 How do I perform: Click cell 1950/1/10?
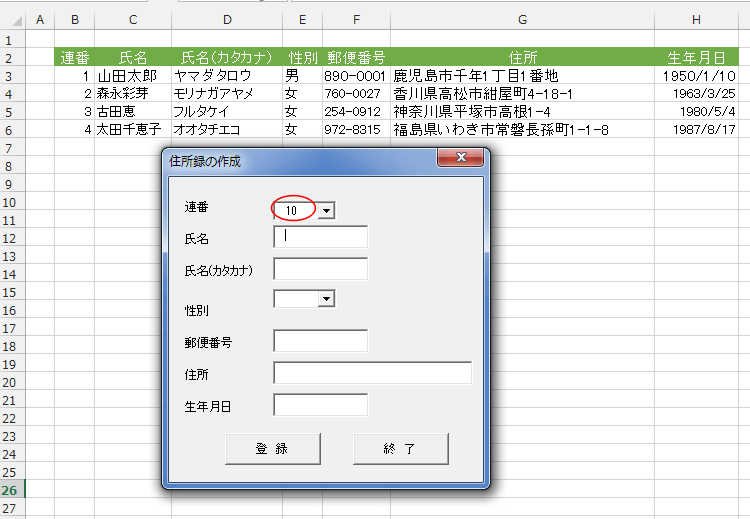coord(696,76)
